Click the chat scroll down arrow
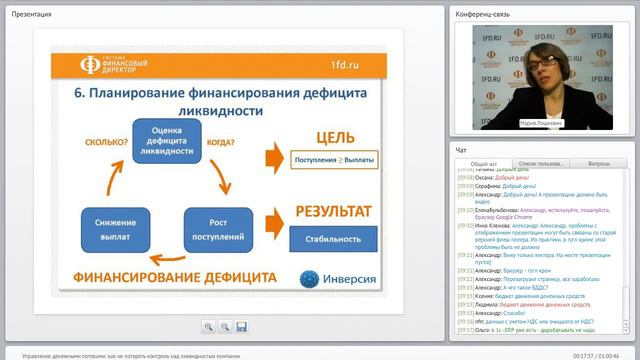The height and width of the screenshot is (360, 640). click(x=626, y=330)
